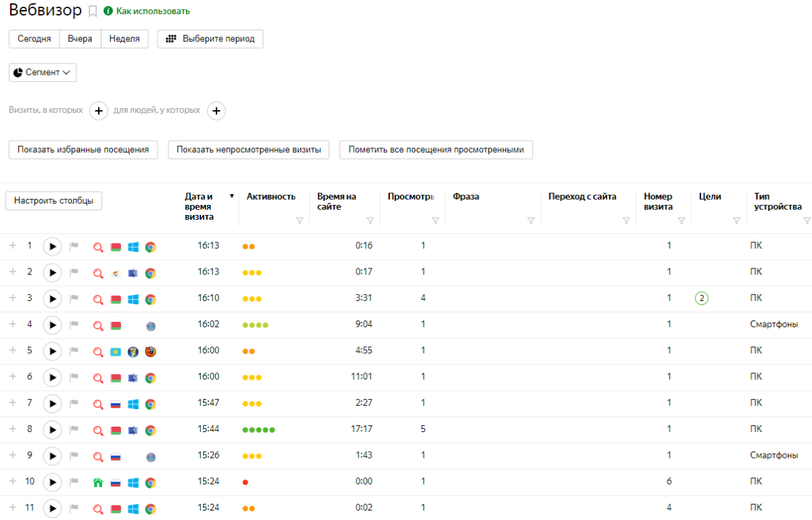Viewport: 812px width, 520px height.
Task: Expand details of visit 4 with plus
Action: pyautogui.click(x=12, y=325)
